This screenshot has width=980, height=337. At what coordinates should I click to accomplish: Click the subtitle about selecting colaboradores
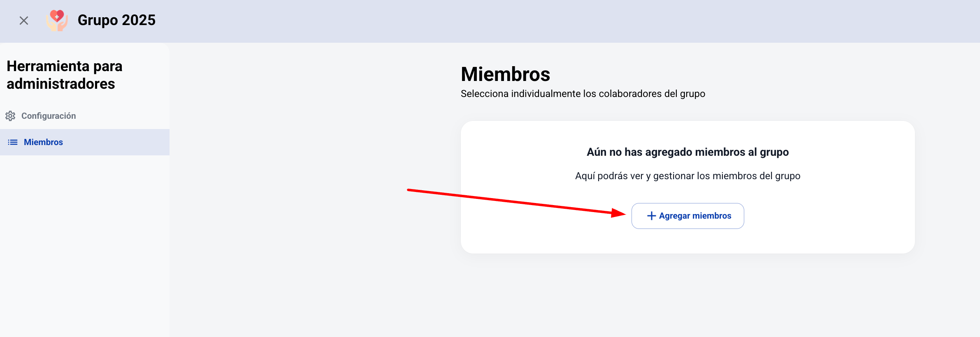tap(583, 94)
